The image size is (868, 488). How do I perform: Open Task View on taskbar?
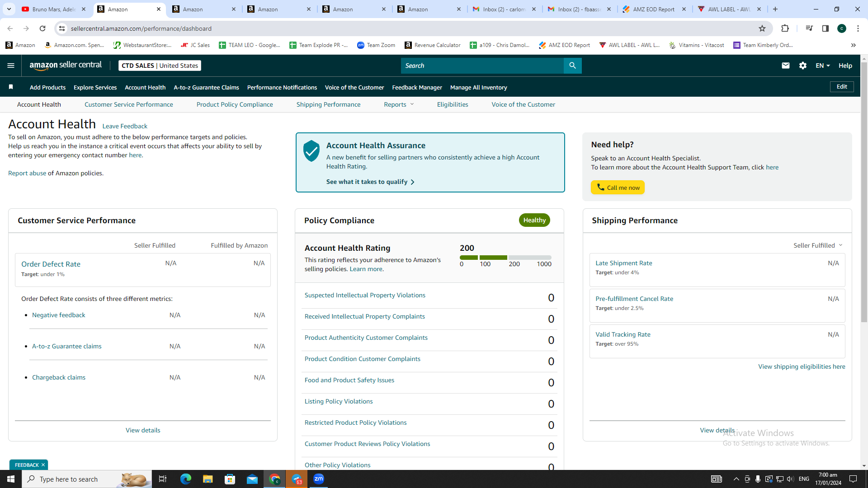pyautogui.click(x=163, y=479)
